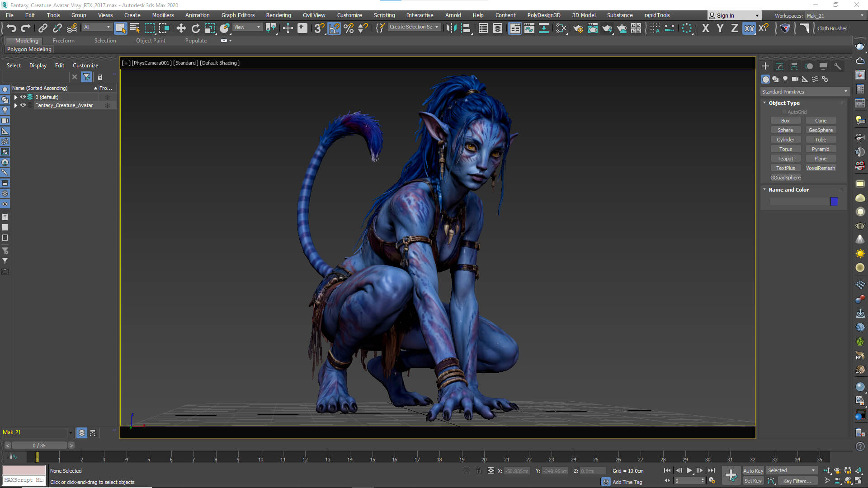This screenshot has width=868, height=488.
Task: Open the View coordinate system dropdown
Action: tap(247, 27)
